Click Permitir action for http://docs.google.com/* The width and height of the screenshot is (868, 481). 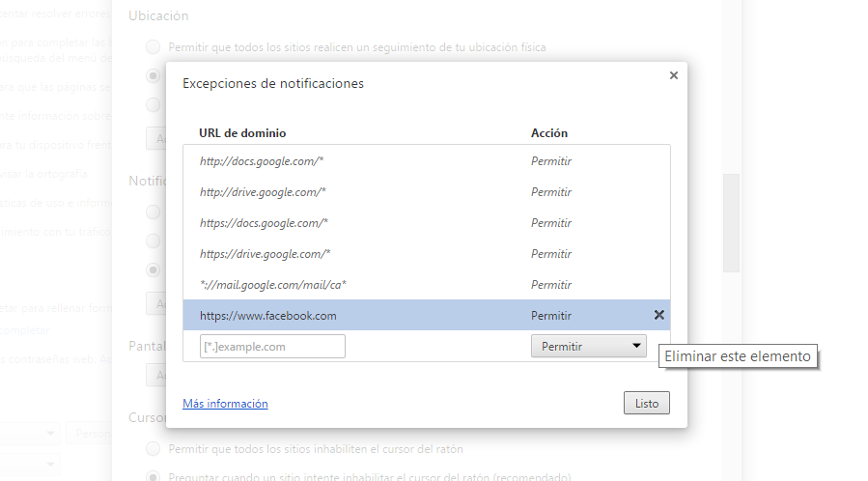[x=550, y=161]
